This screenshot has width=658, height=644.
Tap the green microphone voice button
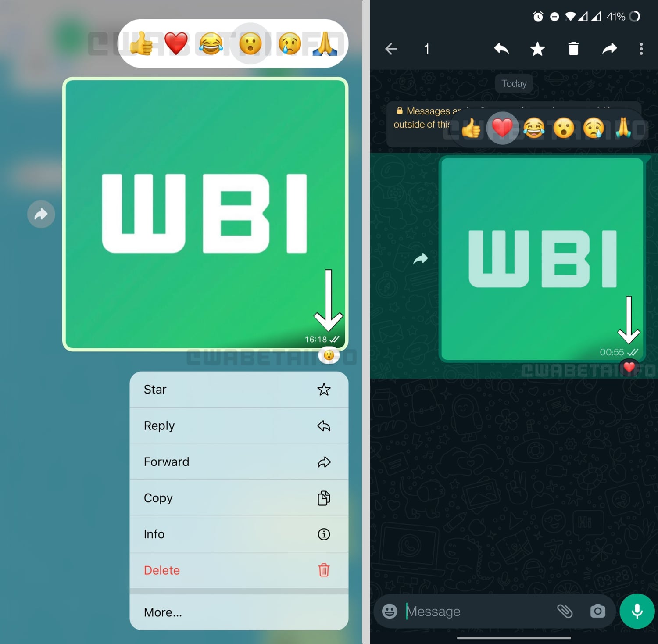(637, 611)
